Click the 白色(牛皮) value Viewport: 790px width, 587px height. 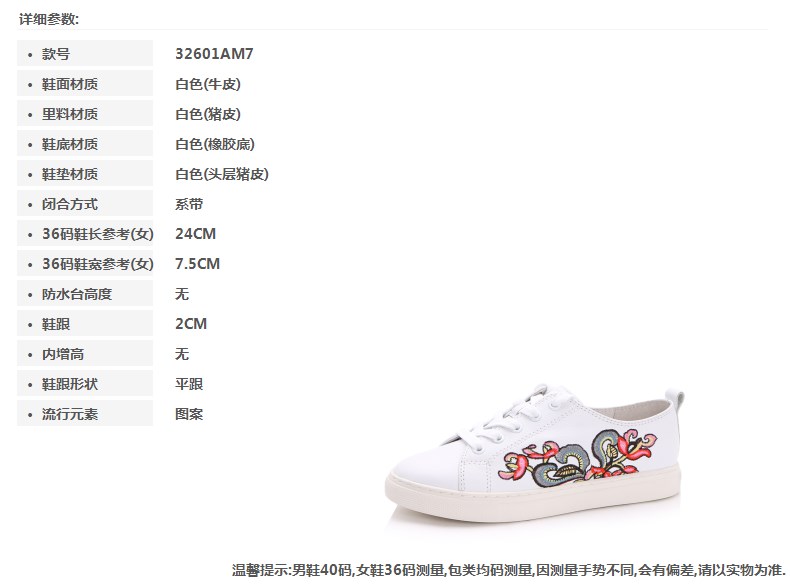(208, 84)
